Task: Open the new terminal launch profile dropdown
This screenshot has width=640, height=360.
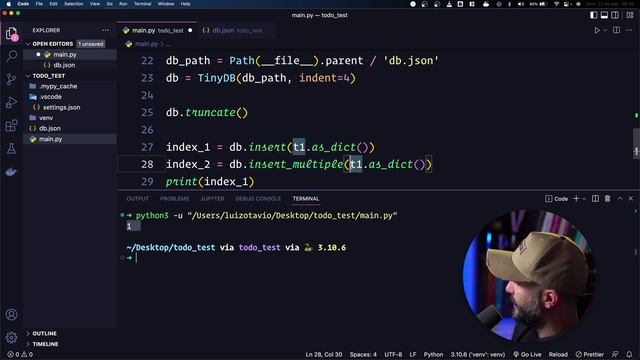Action: pos(584,199)
